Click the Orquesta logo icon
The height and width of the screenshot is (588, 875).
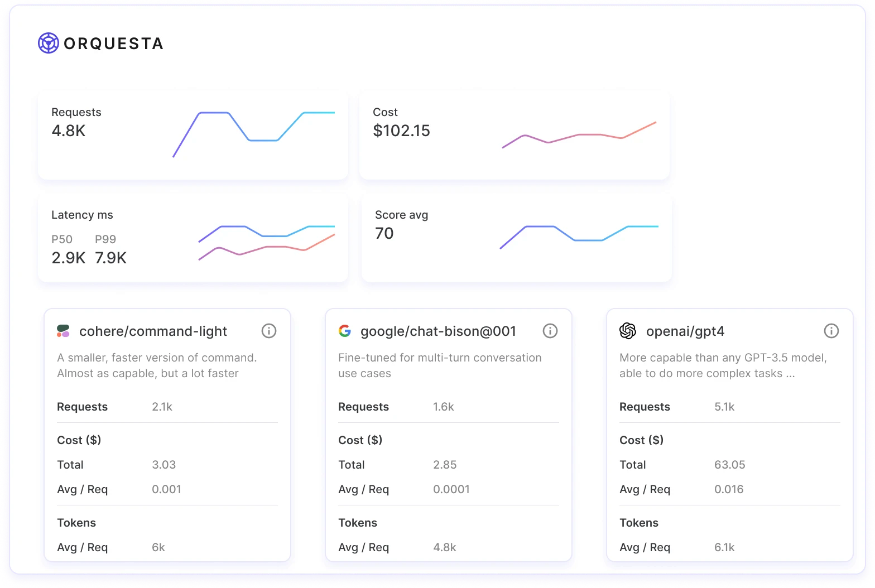coord(49,43)
